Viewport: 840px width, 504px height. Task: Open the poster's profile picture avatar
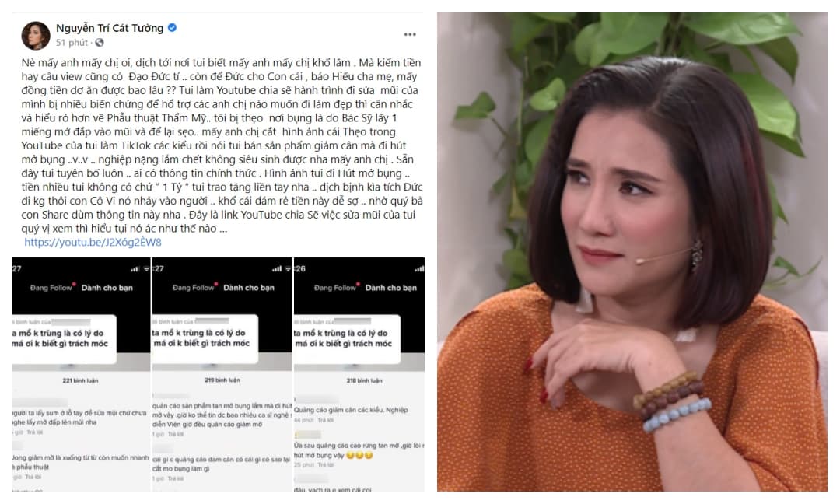(x=35, y=35)
